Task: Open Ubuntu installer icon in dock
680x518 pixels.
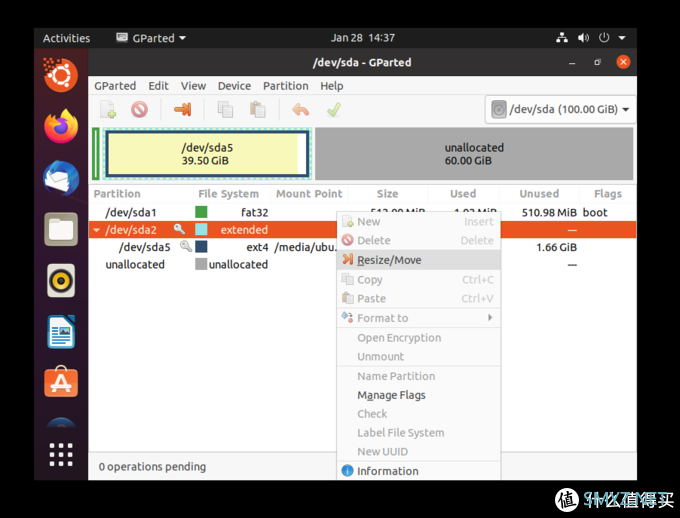Action: [x=61, y=75]
